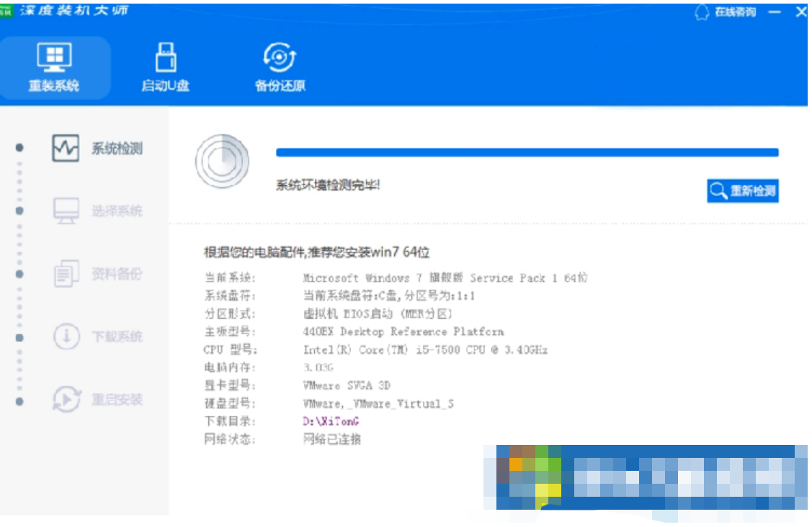Click the Intel Core i5-7500 CPU value
The height and width of the screenshot is (527, 812).
tap(425, 350)
